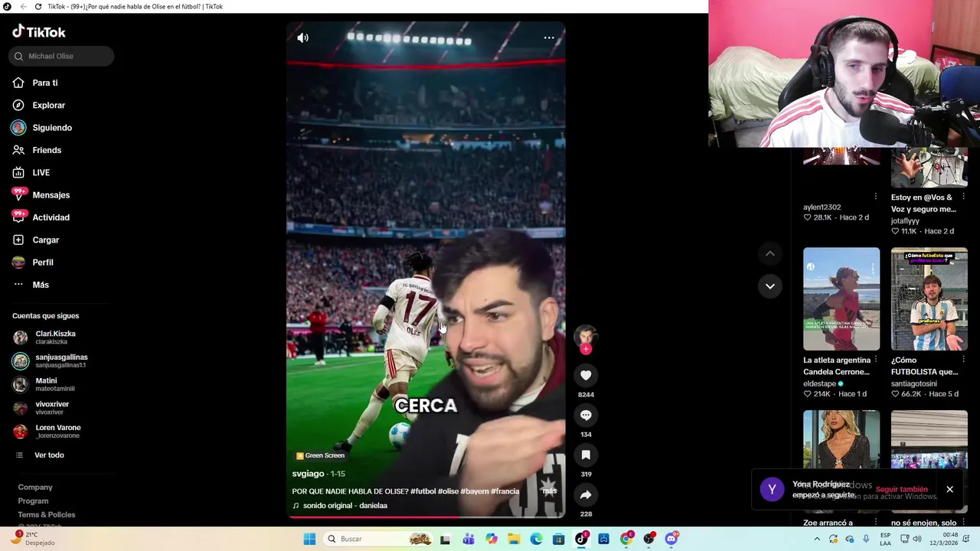Mute the video with speaker icon
The height and width of the screenshot is (551, 980).
[x=303, y=37]
